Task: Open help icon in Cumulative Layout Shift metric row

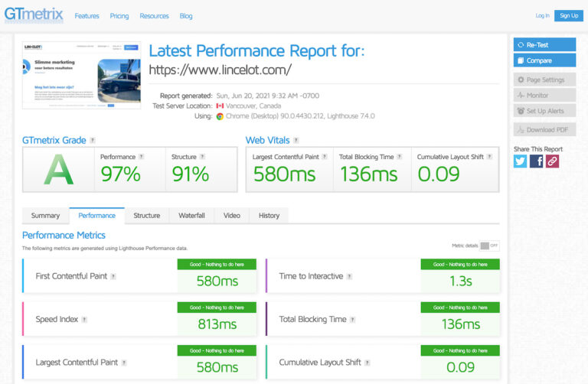Action: [x=367, y=363]
